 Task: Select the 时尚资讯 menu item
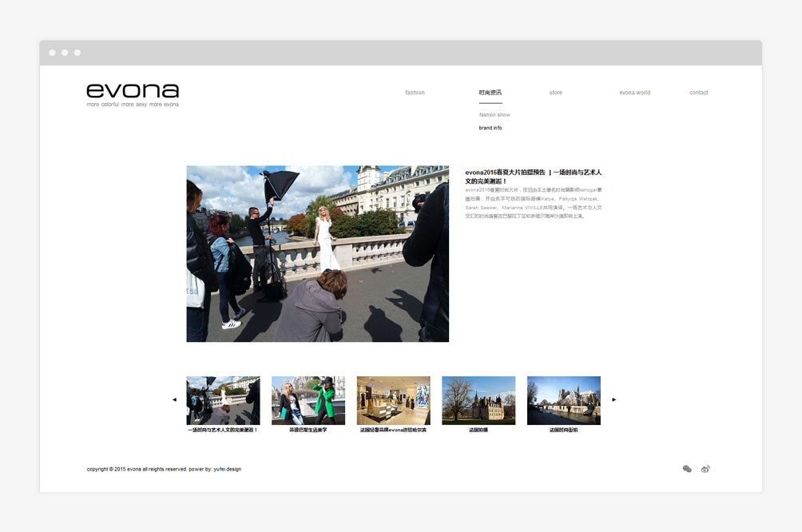point(490,93)
